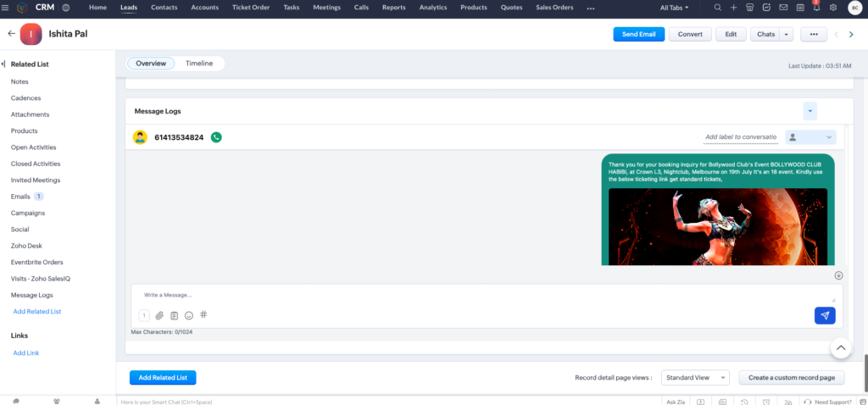Click the hashtag merge field icon
868x405 pixels.
203,315
